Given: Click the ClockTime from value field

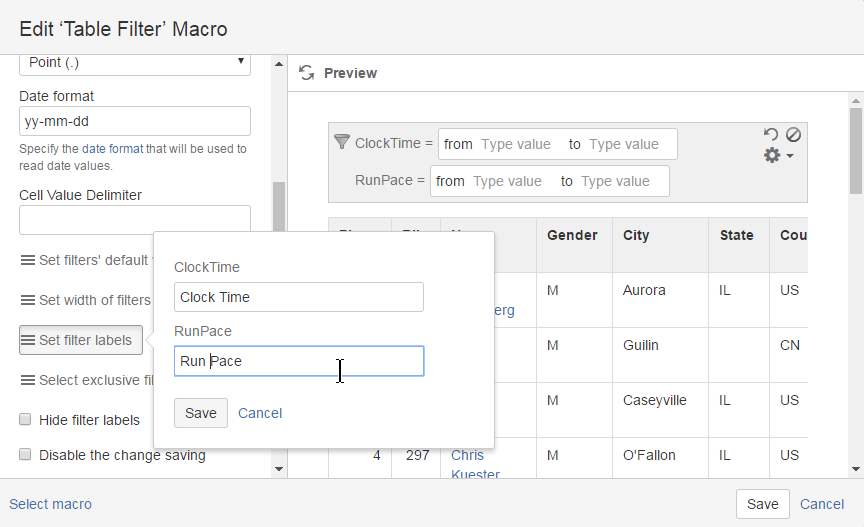Looking at the screenshot, I should pyautogui.click(x=515, y=144).
